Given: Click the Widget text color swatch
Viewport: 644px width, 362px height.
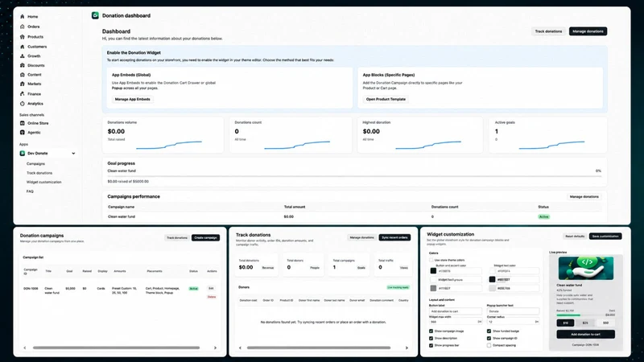Looking at the screenshot, I should [493, 271].
